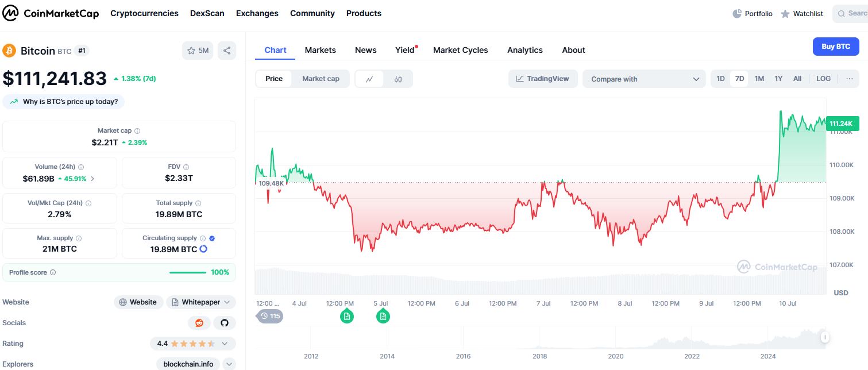Viewport: 868px width, 370px height.
Task: Select the 1M time range
Action: click(759, 79)
